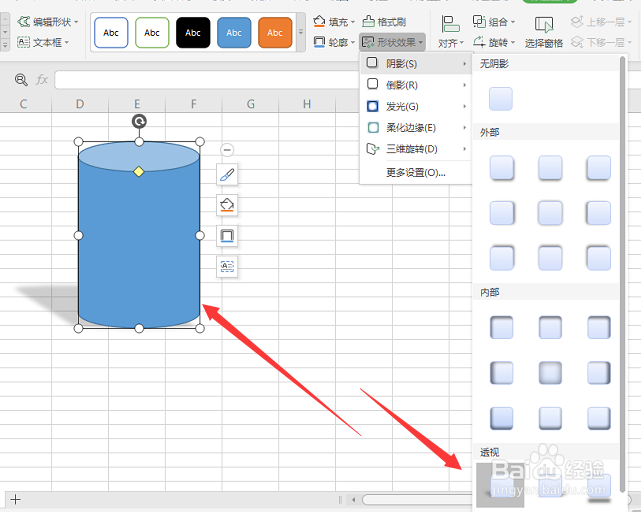
Task: Apply the blue-filled Abc shape style
Action: point(234,33)
